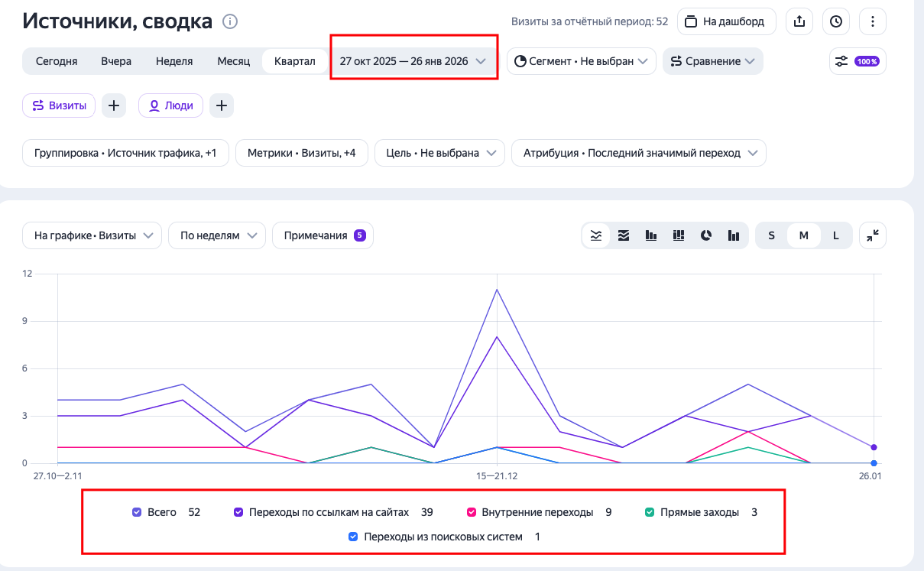The height and width of the screenshot is (571, 924).
Task: Open the three-dot more options menu
Action: pos(873,21)
